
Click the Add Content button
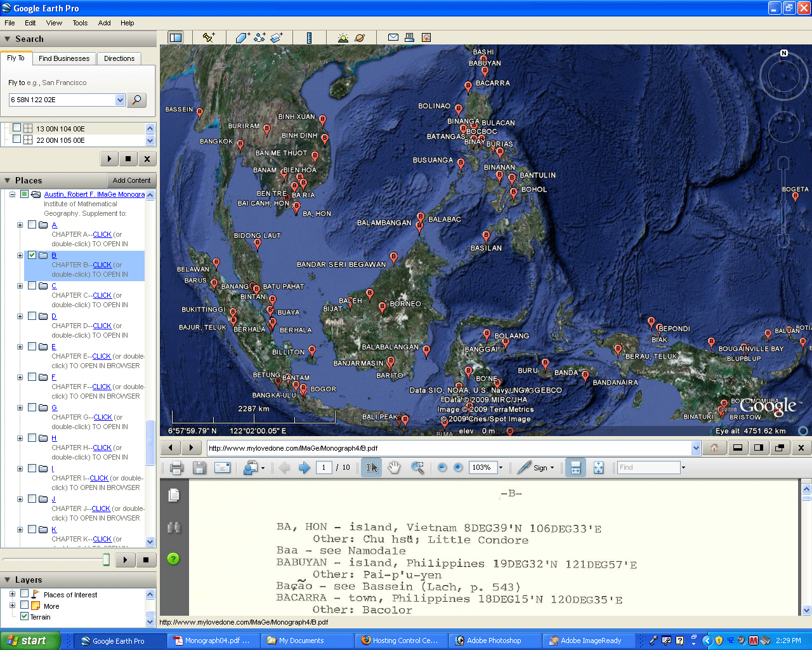pyautogui.click(x=131, y=180)
